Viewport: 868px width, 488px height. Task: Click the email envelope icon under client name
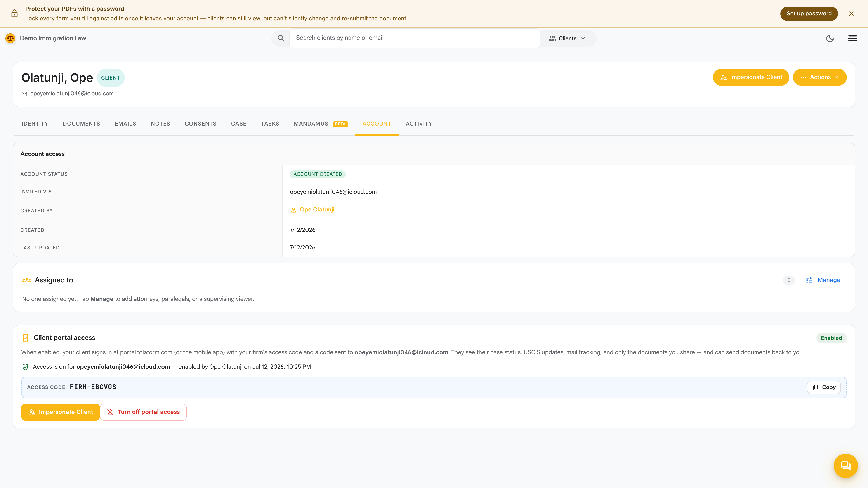pos(24,94)
